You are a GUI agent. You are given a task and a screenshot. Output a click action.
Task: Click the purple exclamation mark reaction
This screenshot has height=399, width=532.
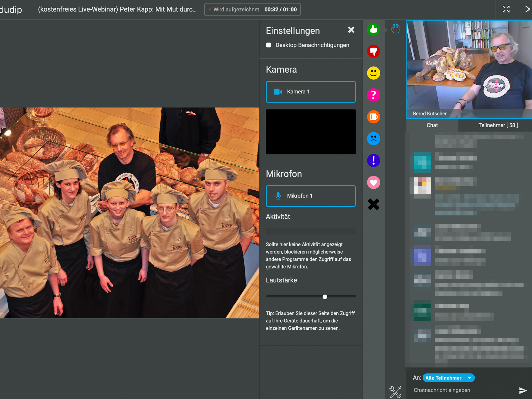[x=373, y=161]
